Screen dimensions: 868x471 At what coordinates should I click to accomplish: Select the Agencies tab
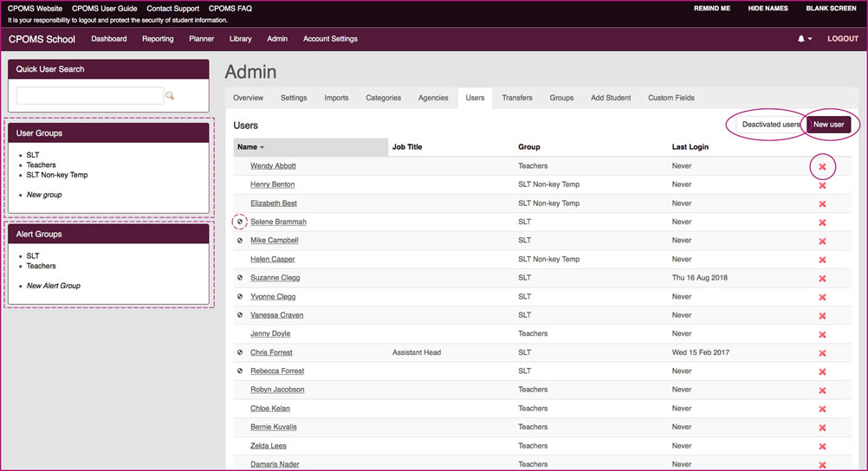[x=433, y=98]
